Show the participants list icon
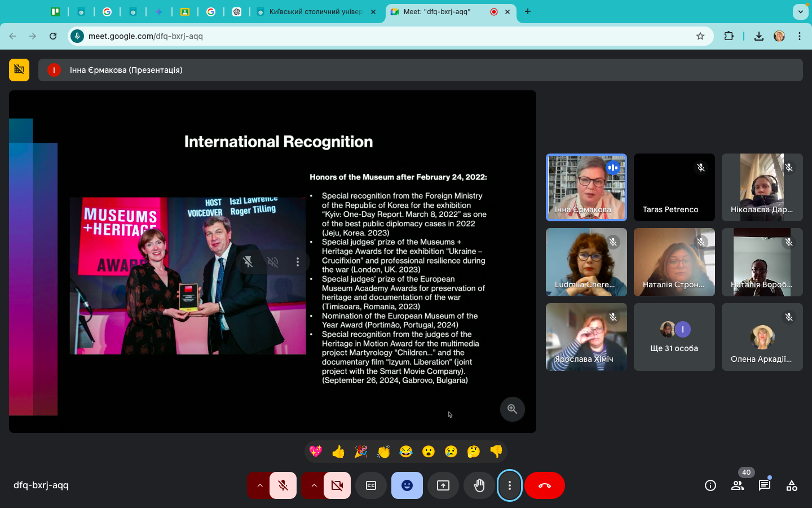The height and width of the screenshot is (508, 812). point(738,485)
